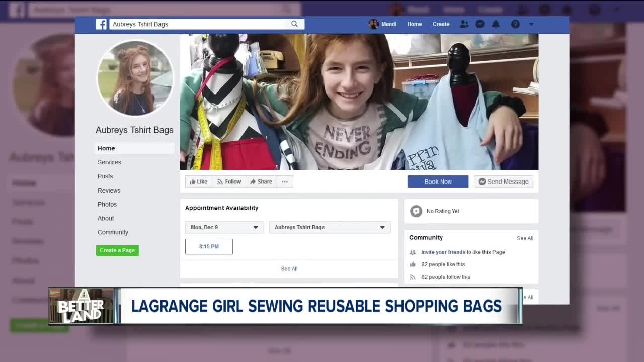Open the Create menu in top bar

click(441, 24)
